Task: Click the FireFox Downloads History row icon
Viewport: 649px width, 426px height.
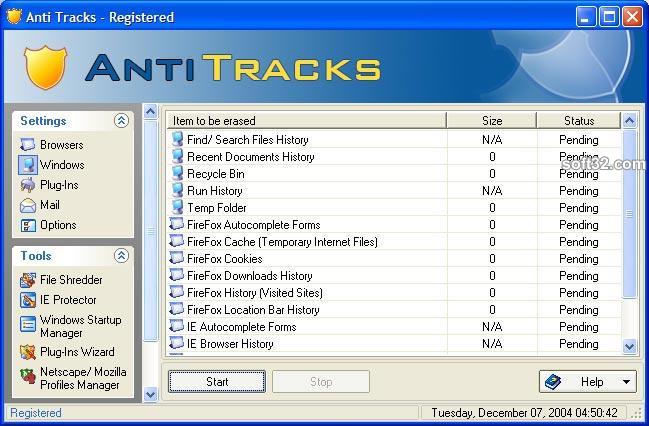Action: (177, 275)
